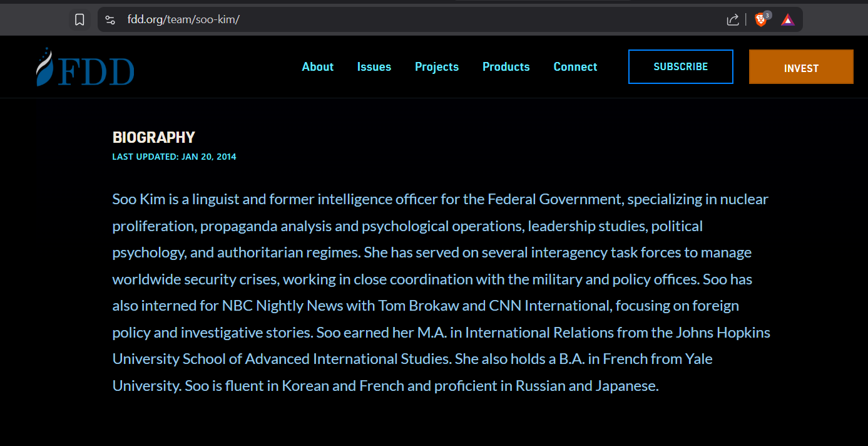This screenshot has width=868, height=446.
Task: Open the Projects menu
Action: click(x=437, y=67)
